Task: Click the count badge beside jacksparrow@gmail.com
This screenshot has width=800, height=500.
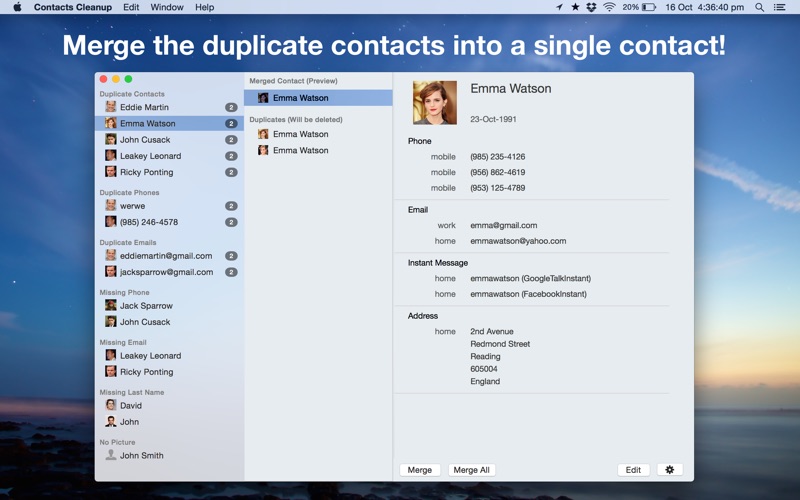Action: pyautogui.click(x=231, y=272)
